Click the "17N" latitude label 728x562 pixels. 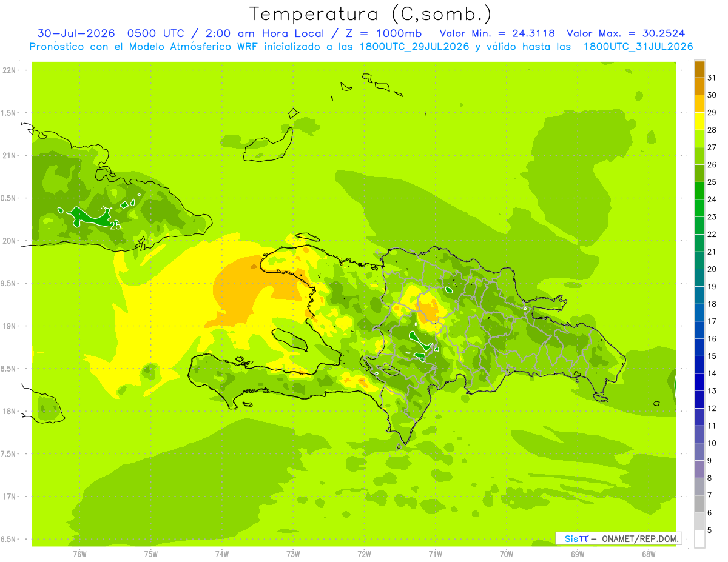pyautogui.click(x=9, y=497)
